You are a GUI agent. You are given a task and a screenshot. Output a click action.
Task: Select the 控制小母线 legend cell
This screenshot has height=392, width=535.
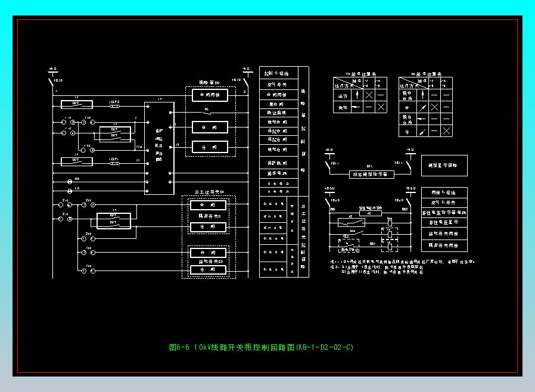(279, 73)
